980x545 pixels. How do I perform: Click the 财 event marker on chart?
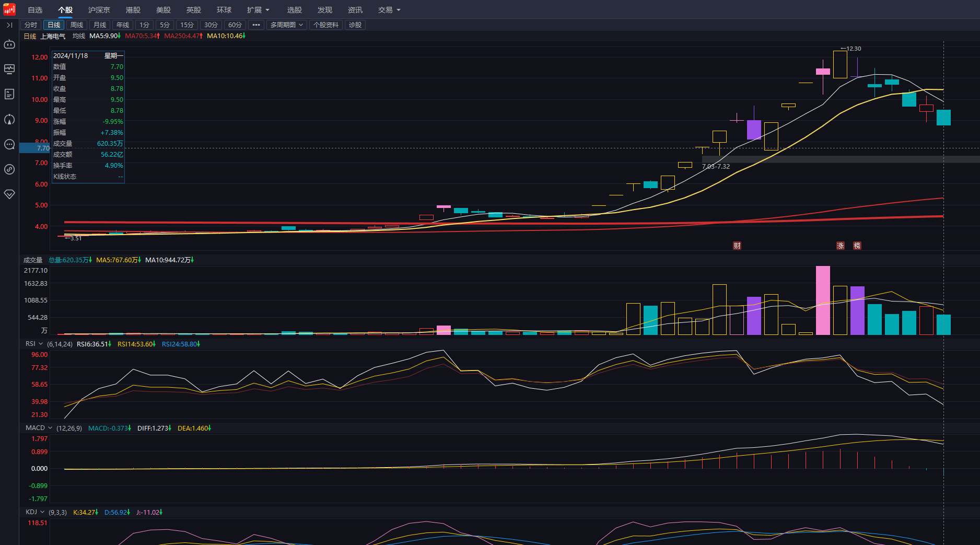click(737, 246)
